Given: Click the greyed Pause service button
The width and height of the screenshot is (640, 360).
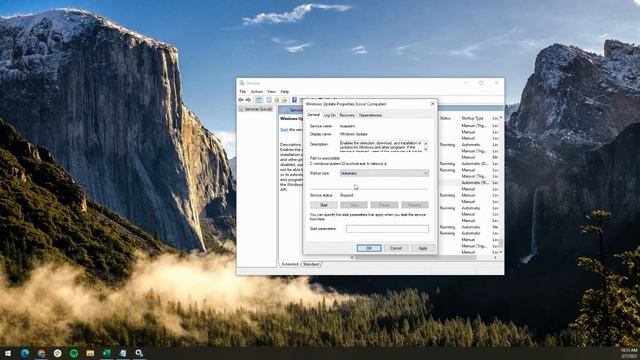Looking at the screenshot, I should click(x=384, y=205).
